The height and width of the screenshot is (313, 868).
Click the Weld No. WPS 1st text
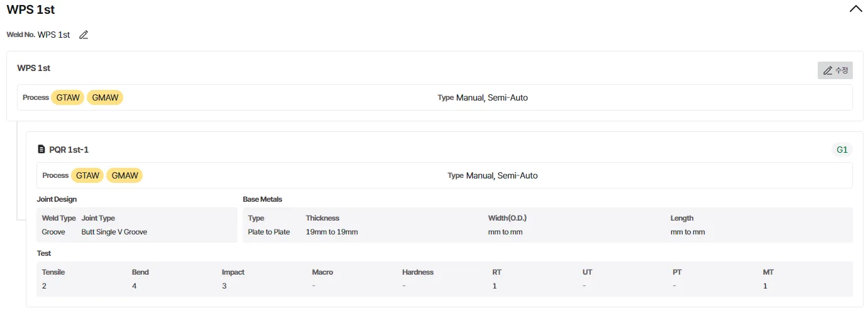point(53,35)
